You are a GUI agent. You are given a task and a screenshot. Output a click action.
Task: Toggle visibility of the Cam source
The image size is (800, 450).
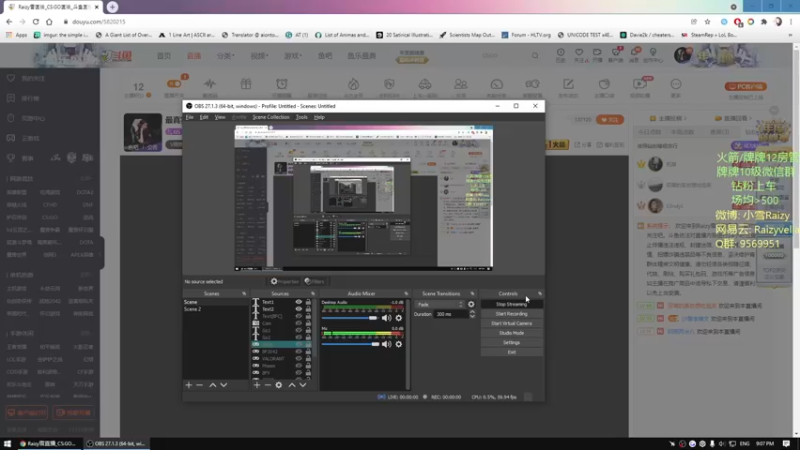click(x=298, y=323)
